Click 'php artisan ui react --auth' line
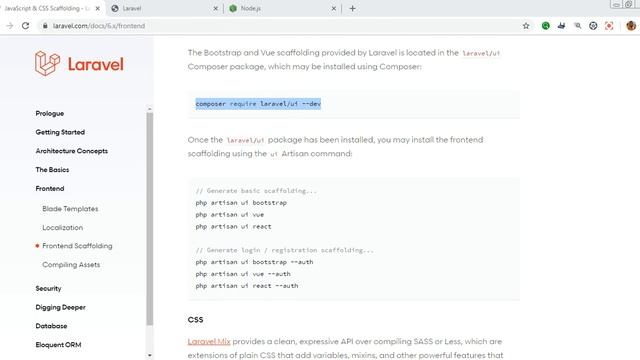The height and width of the screenshot is (360, 640). (247, 286)
